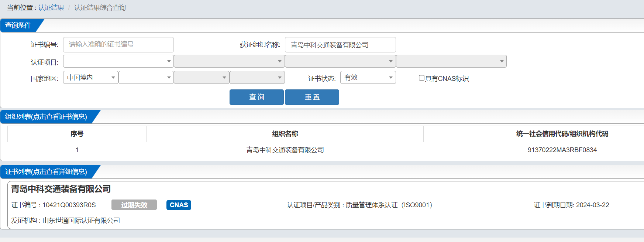The height and width of the screenshot is (242, 644).
Task: Click row number 1 in organization list
Action: click(x=77, y=150)
